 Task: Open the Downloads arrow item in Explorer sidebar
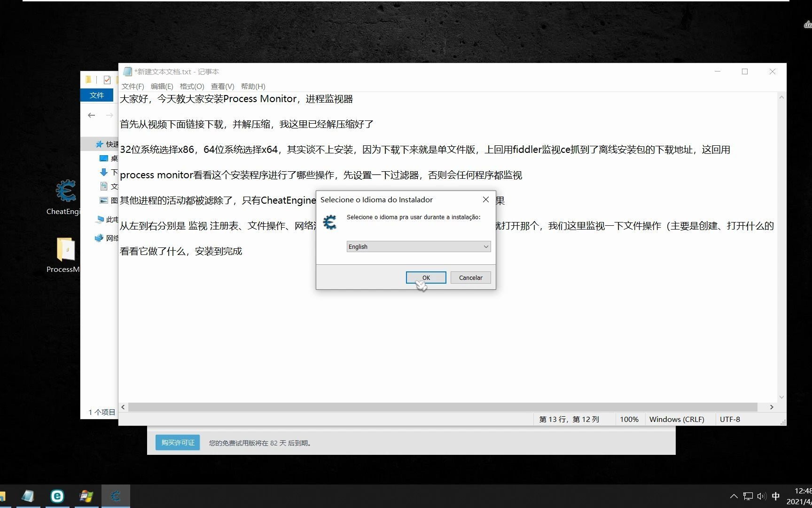coord(109,172)
